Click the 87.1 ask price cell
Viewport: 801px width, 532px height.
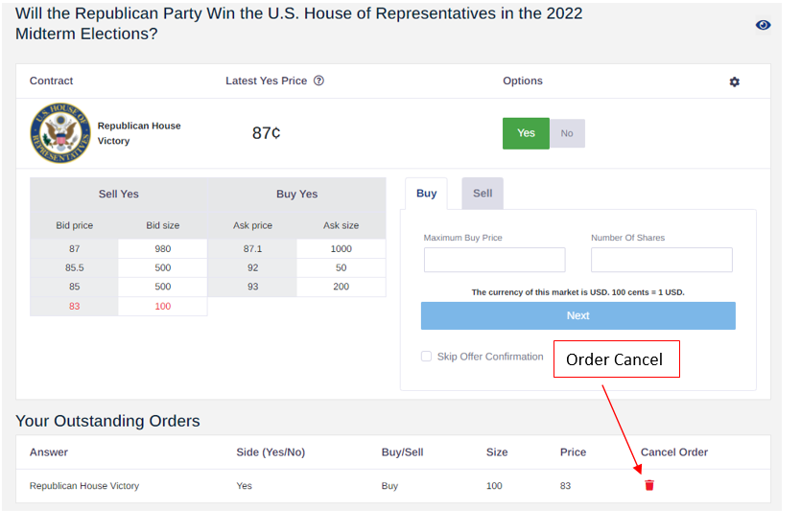tap(252, 248)
